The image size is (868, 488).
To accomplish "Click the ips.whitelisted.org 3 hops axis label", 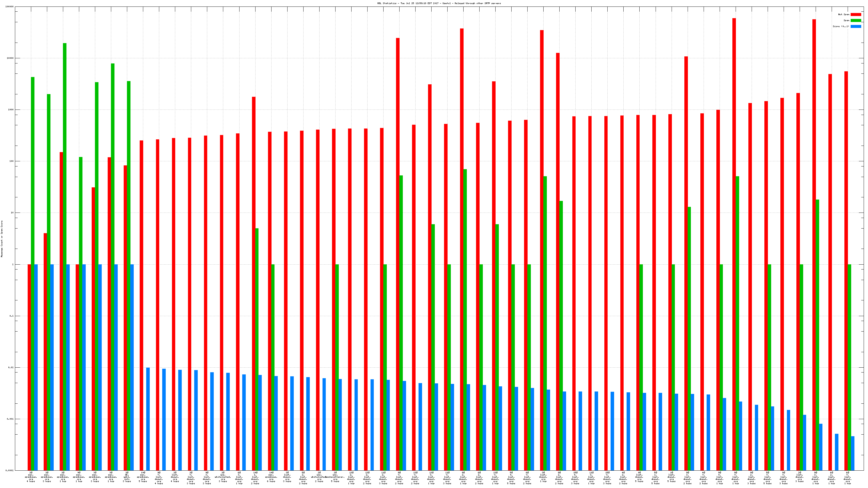I will point(223,477).
